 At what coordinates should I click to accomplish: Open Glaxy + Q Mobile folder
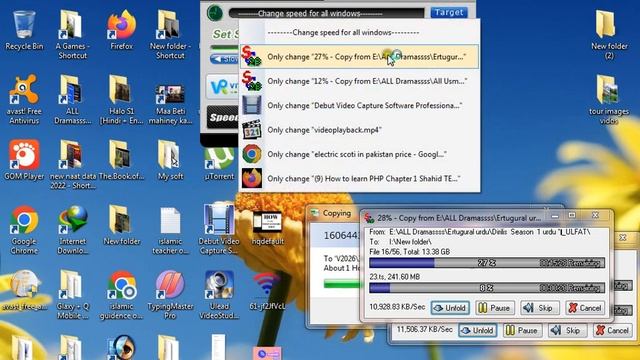point(72,295)
